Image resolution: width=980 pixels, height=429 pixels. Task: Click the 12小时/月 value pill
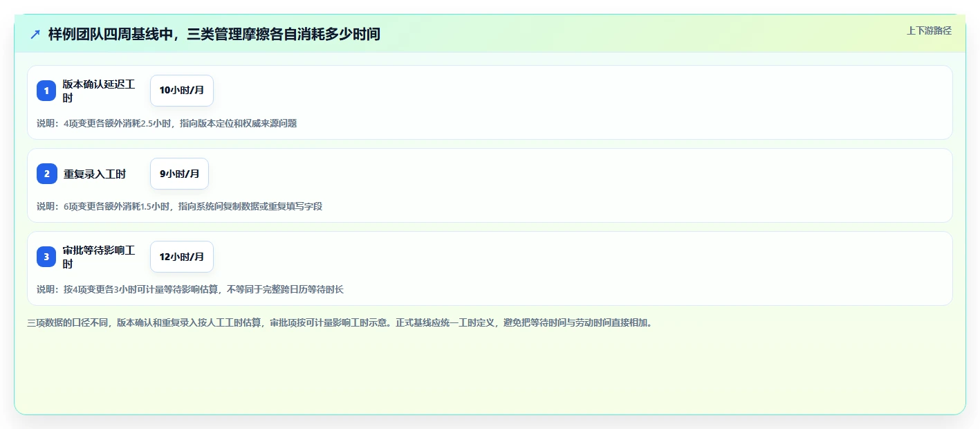pos(182,257)
